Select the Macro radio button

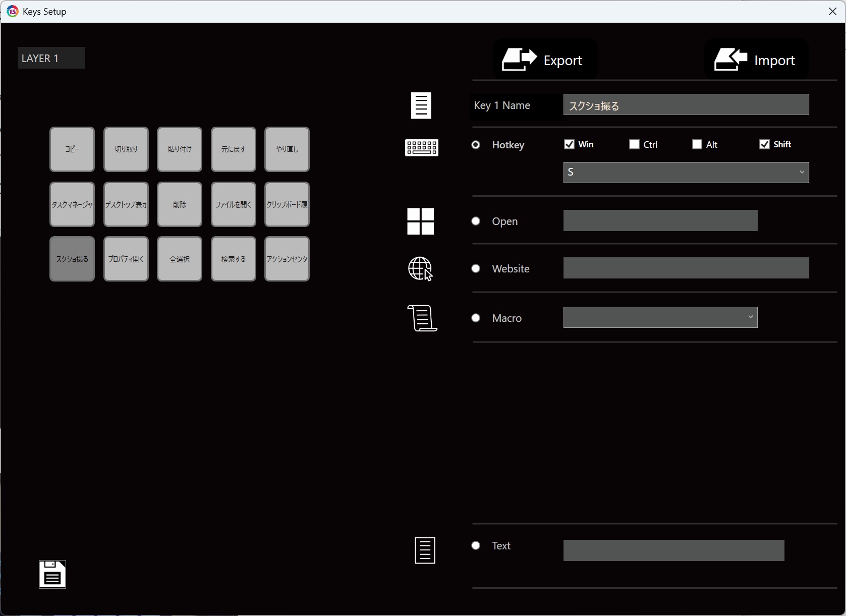coord(476,318)
